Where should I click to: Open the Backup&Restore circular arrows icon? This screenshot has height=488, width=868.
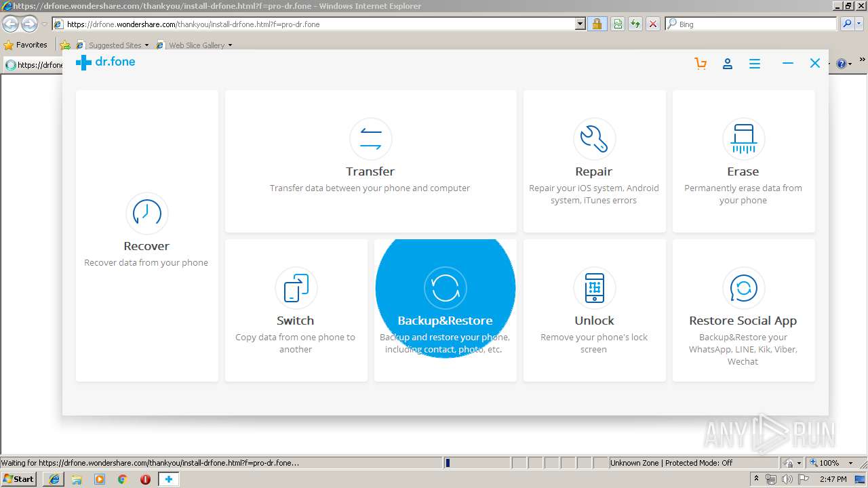point(445,287)
